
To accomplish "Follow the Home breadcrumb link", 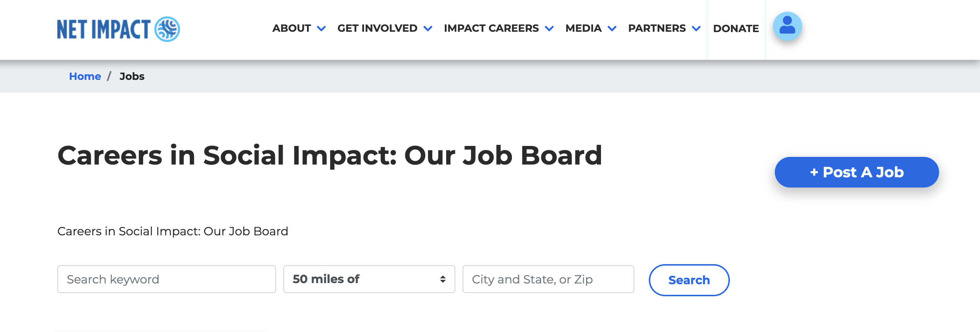I will pyautogui.click(x=85, y=77).
